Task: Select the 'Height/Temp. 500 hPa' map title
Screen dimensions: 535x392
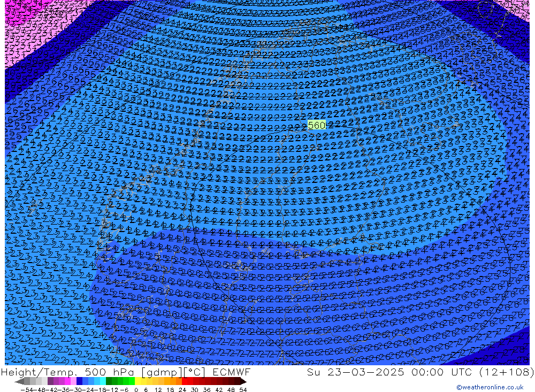Action: point(68,372)
